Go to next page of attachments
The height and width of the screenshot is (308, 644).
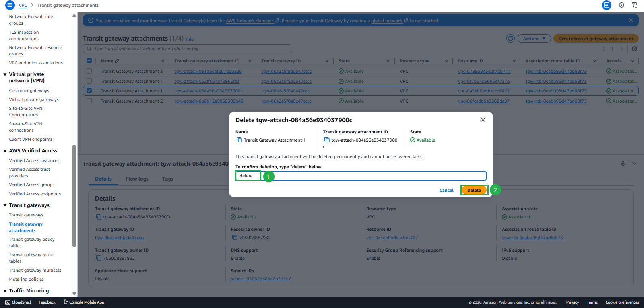pos(621,49)
